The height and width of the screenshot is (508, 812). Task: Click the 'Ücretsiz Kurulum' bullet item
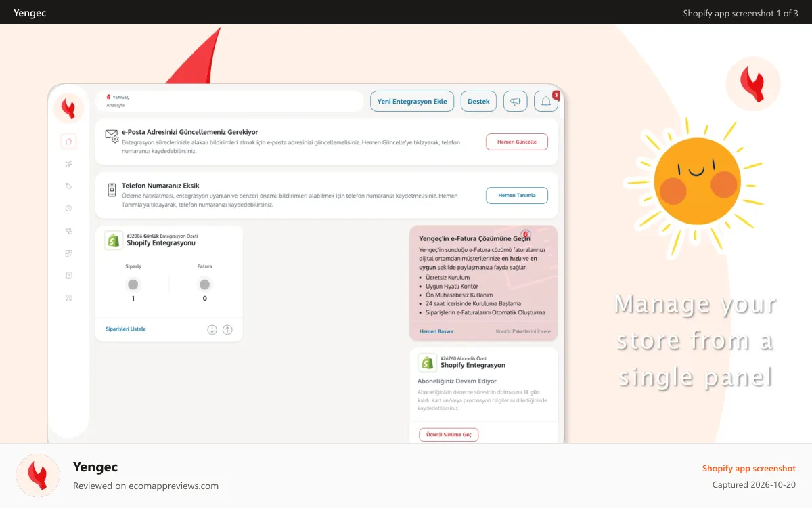pyautogui.click(x=447, y=278)
